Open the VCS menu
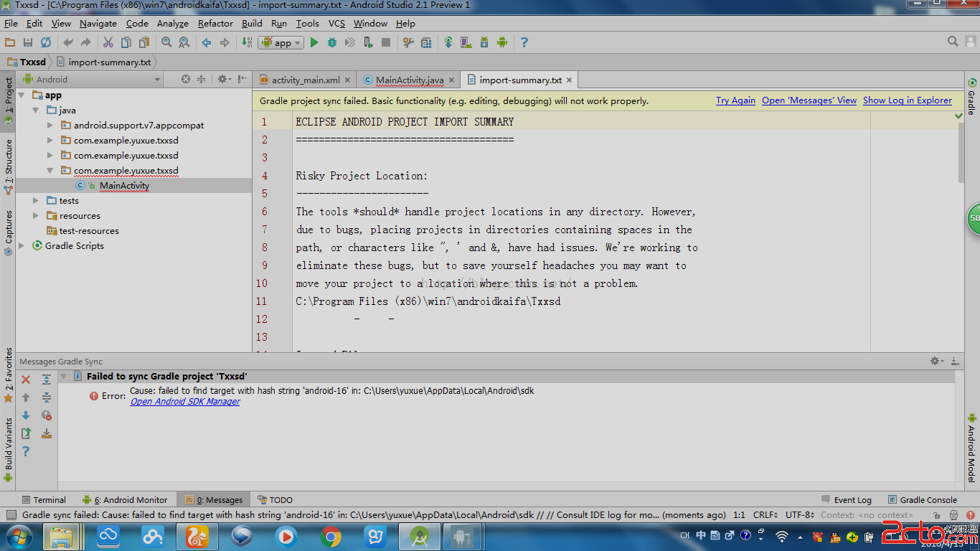 click(x=336, y=24)
